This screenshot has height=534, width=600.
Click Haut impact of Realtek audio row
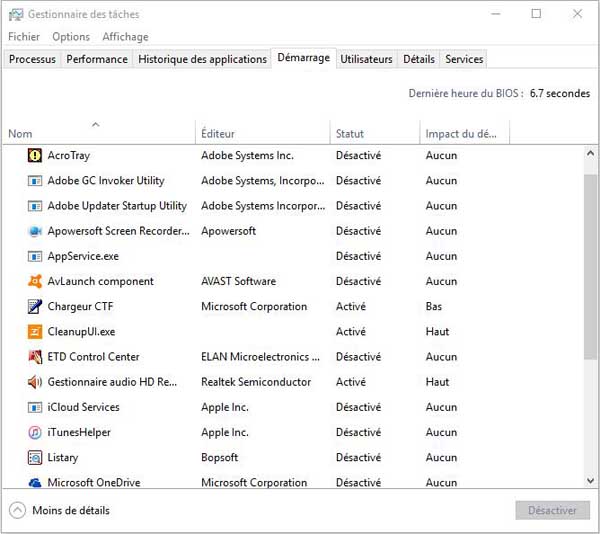pyautogui.click(x=437, y=382)
